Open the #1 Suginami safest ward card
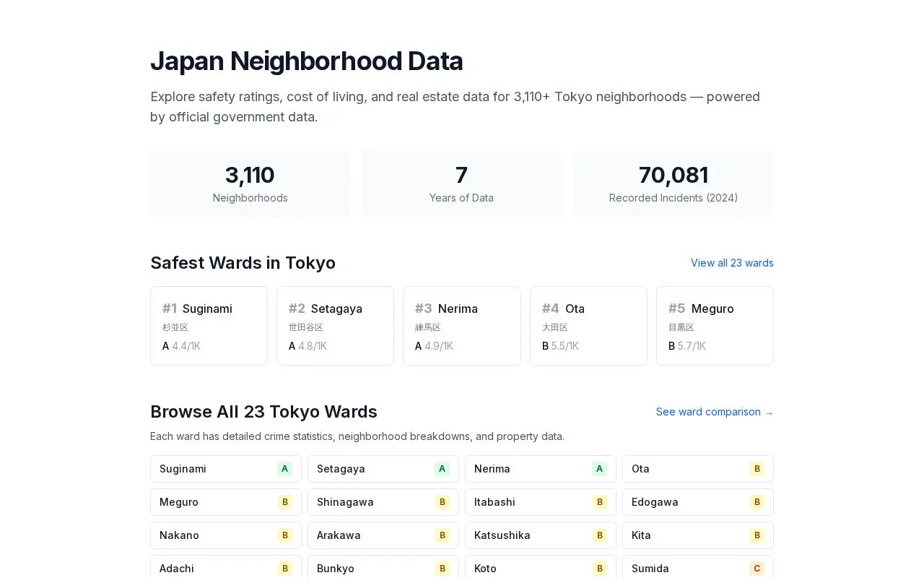 click(x=209, y=326)
